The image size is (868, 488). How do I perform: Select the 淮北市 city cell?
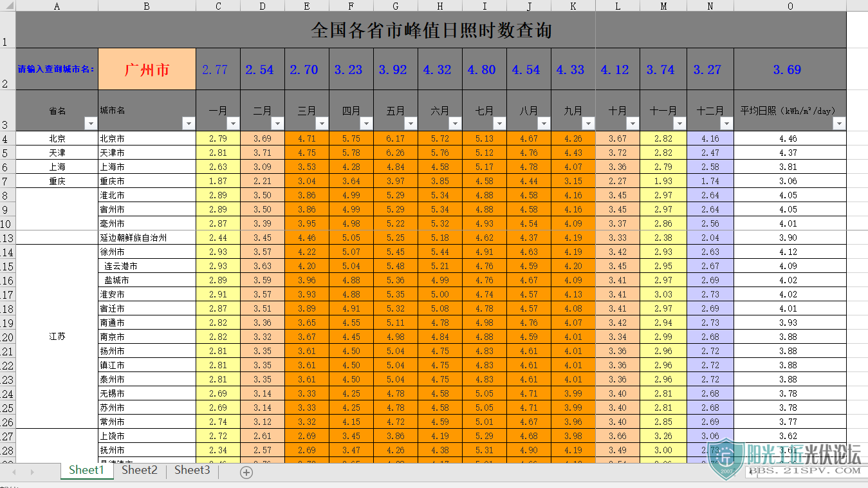click(147, 195)
